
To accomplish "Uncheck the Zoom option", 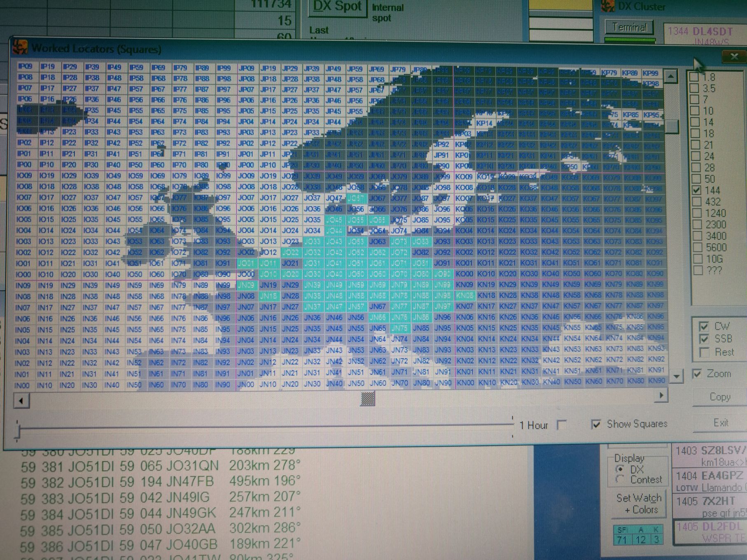I will point(697,374).
